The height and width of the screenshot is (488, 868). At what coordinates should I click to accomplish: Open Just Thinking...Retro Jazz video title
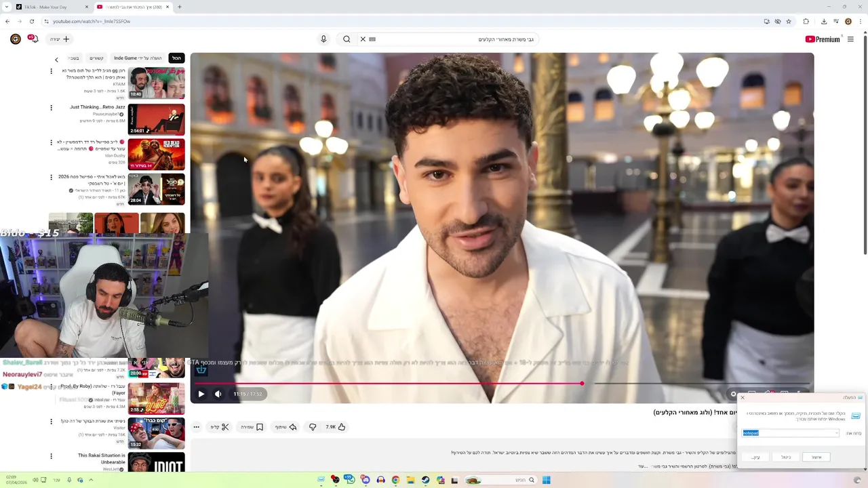point(98,107)
